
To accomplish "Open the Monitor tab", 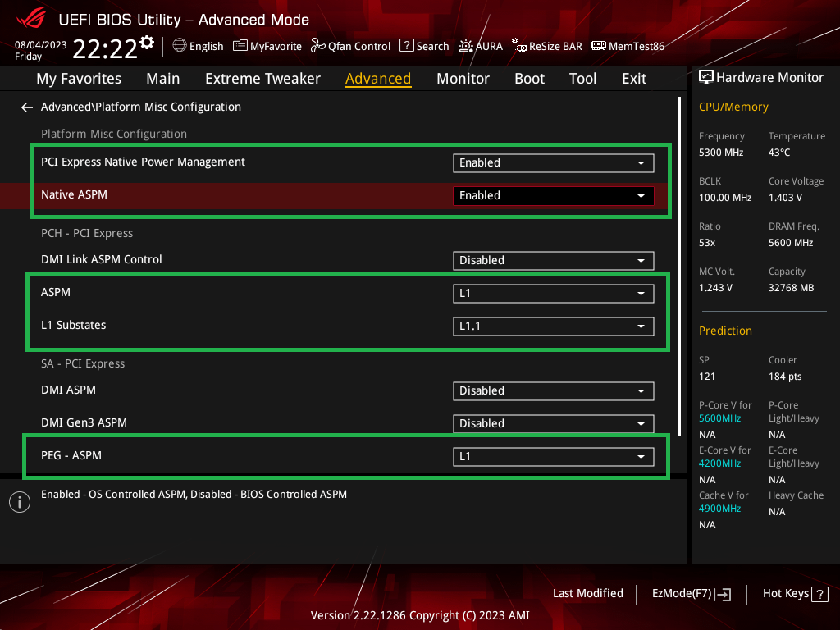I will tap(463, 79).
